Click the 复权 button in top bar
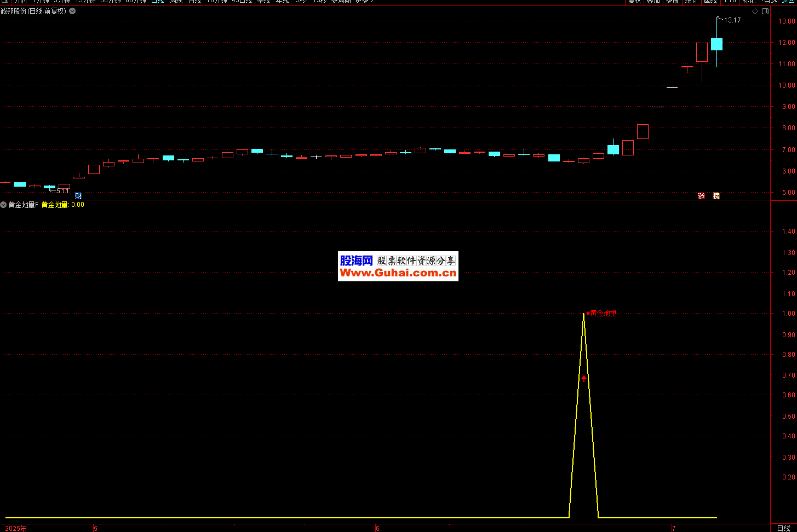Viewport: 797px width, 532px height. [635, 2]
